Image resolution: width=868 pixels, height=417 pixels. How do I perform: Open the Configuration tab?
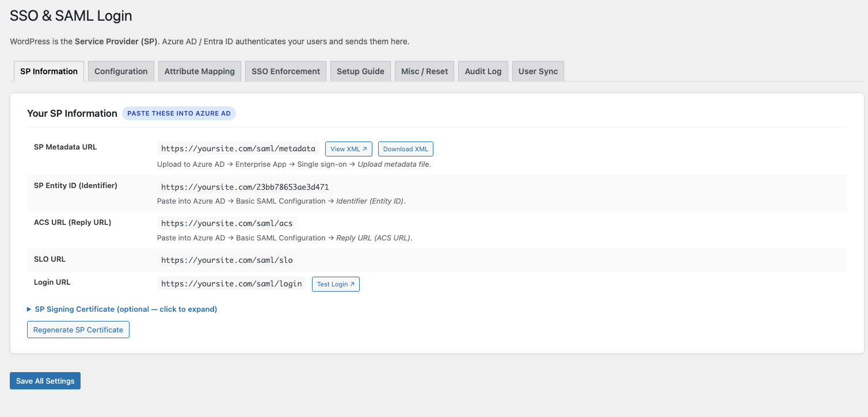121,71
